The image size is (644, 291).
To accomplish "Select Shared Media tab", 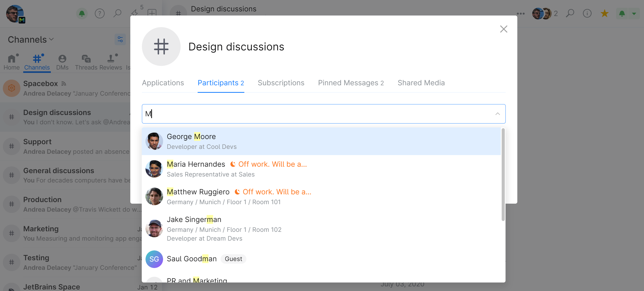I will 421,82.
